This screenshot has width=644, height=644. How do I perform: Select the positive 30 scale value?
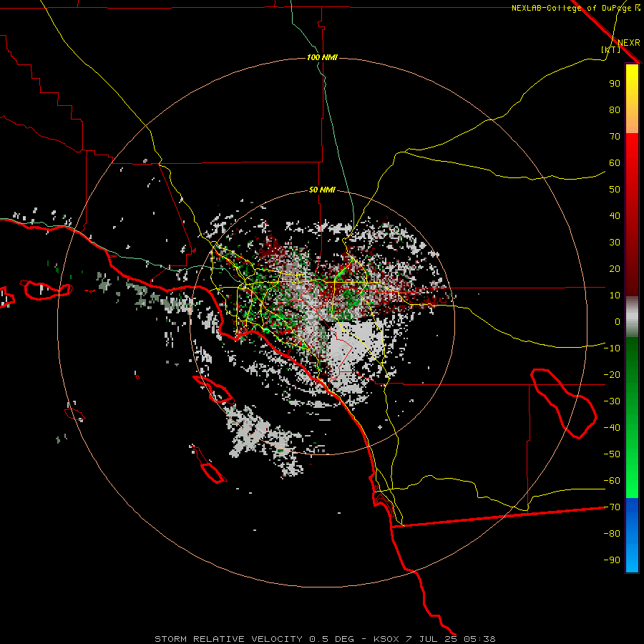[x=615, y=243]
